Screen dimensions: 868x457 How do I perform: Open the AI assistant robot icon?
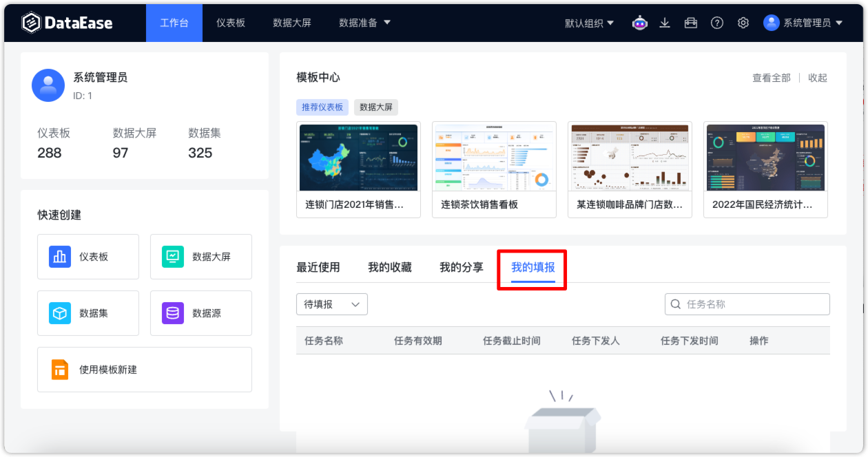[x=639, y=22]
